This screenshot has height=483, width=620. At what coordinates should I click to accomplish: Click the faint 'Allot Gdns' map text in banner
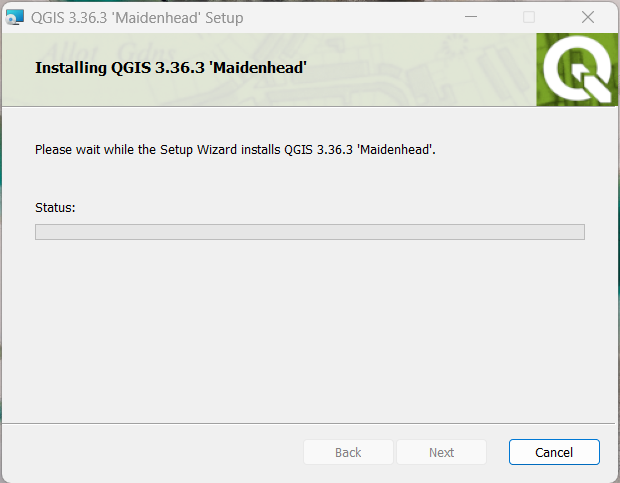pyautogui.click(x=109, y=52)
